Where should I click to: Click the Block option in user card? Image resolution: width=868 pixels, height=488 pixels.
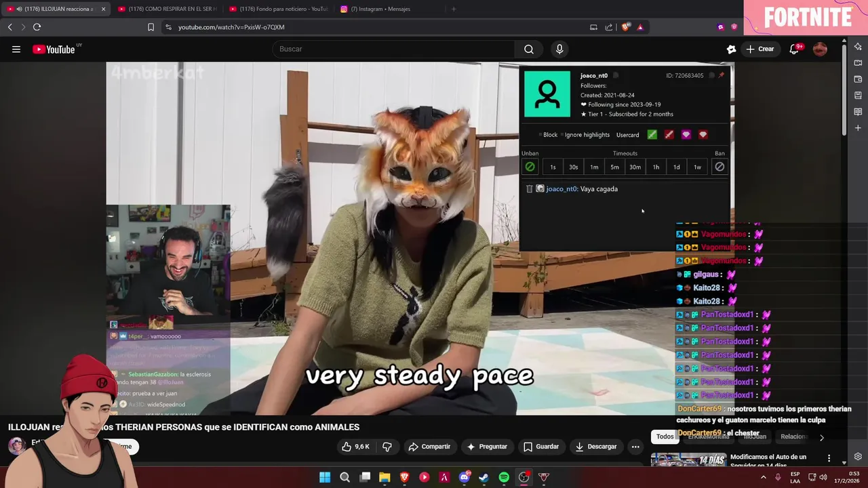click(x=549, y=135)
